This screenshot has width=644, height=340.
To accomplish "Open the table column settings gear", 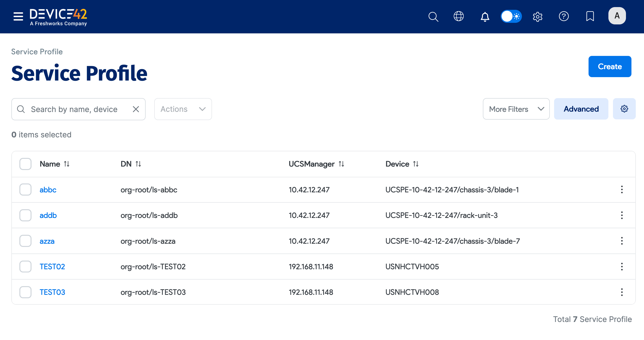I will (624, 109).
